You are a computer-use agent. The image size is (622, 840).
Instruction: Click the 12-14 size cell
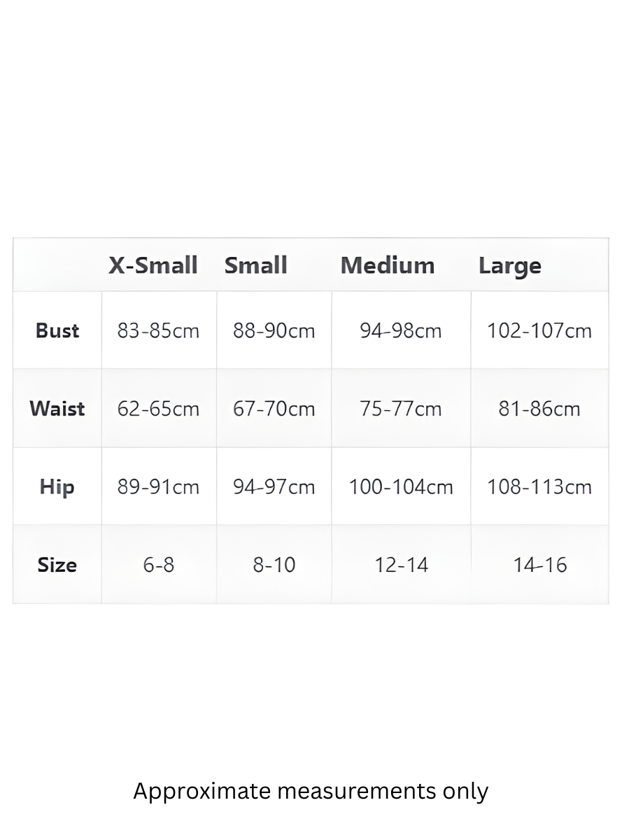click(x=401, y=565)
